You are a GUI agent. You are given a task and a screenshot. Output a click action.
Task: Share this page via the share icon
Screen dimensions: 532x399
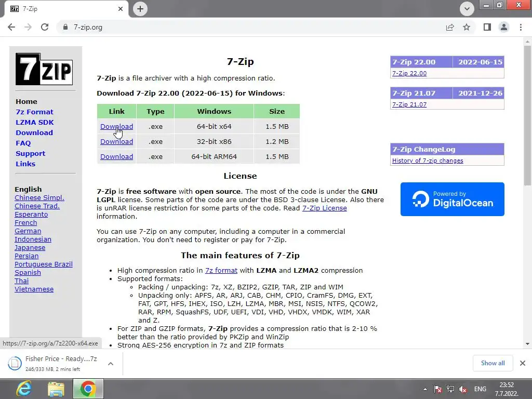(x=450, y=27)
